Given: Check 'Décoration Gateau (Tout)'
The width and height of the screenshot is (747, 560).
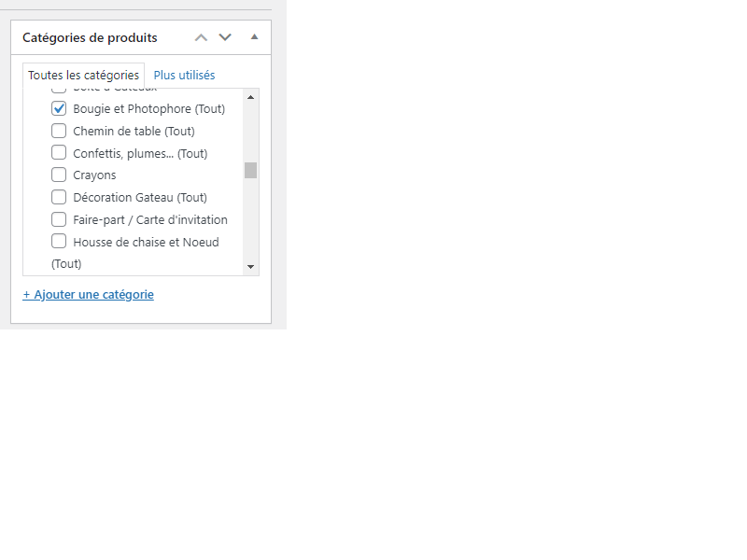Looking at the screenshot, I should tap(60, 197).
